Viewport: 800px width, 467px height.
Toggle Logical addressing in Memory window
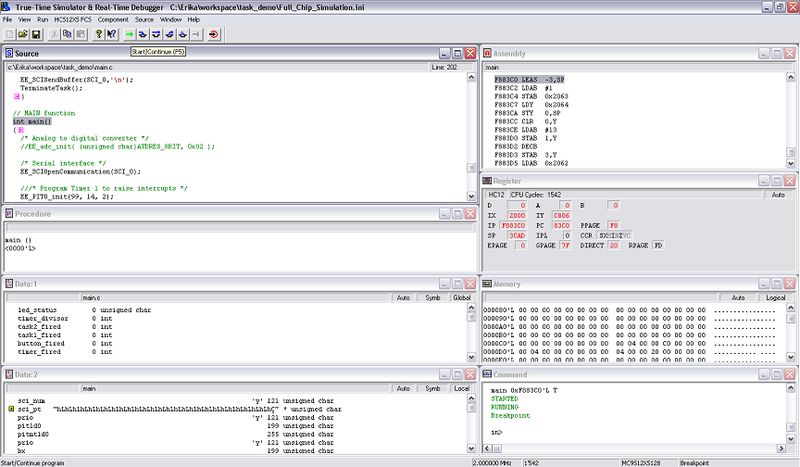click(x=776, y=298)
